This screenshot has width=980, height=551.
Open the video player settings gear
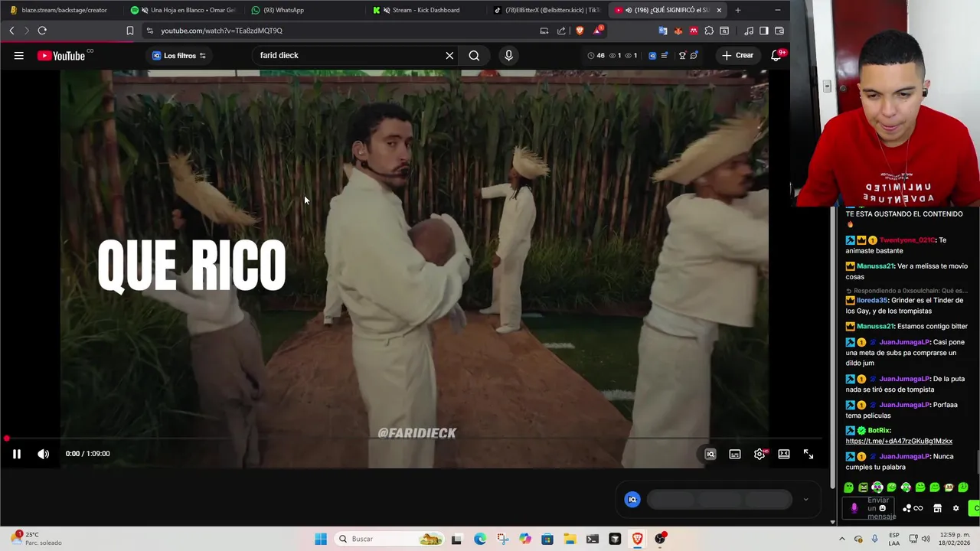pos(759,454)
